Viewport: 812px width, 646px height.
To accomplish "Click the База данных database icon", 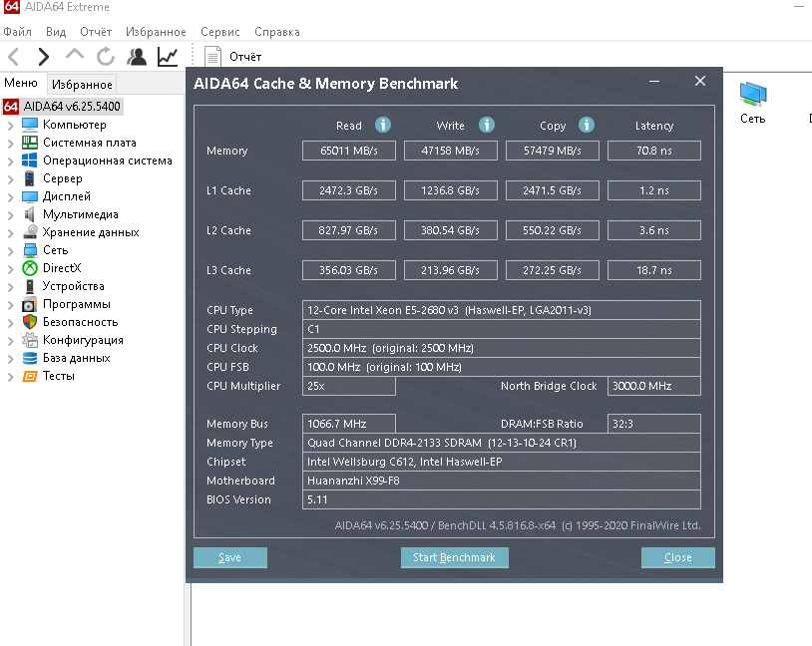I will pos(30,358).
